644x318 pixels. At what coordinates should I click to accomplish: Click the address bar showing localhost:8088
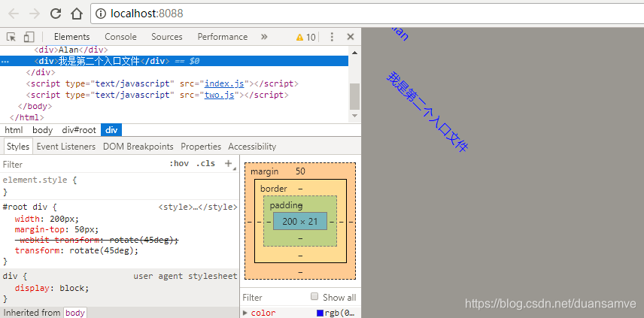(367, 14)
